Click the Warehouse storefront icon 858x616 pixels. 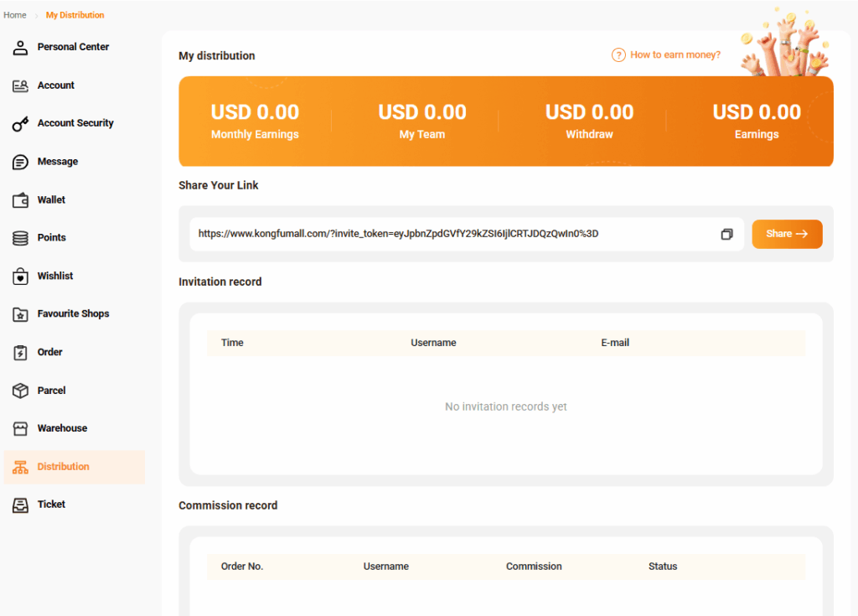(x=21, y=428)
